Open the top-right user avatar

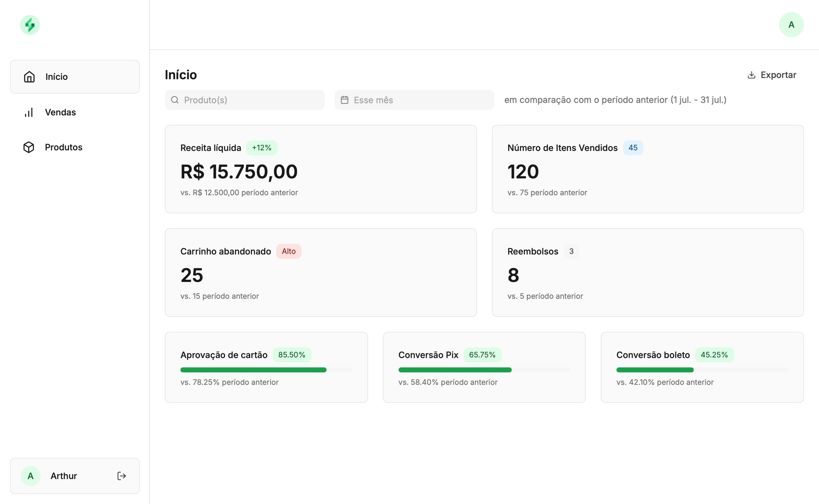pyautogui.click(x=791, y=25)
